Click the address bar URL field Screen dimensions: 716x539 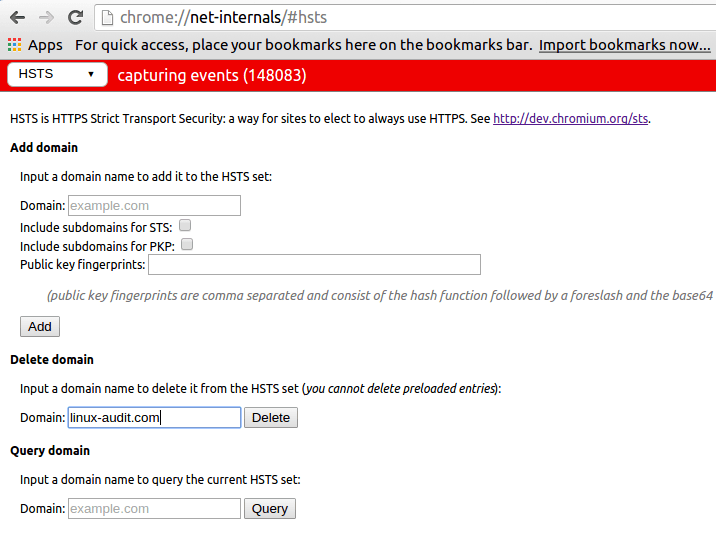(405, 17)
